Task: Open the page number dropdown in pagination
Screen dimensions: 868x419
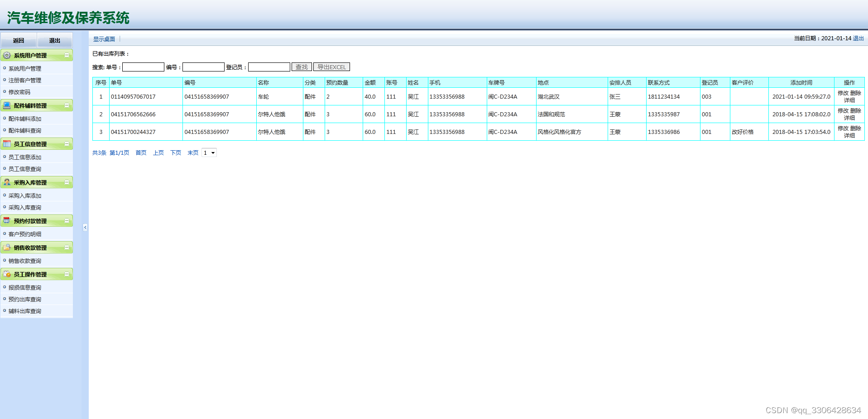Action: (x=209, y=153)
